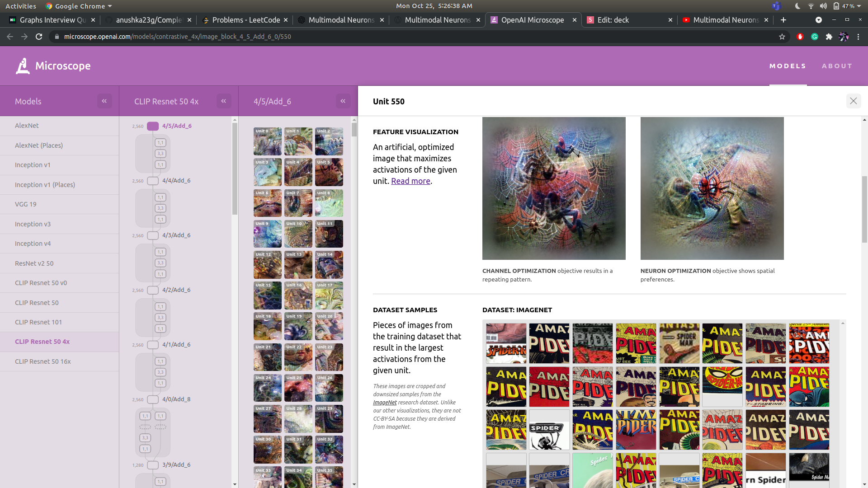Collapse the Models panel chevron
Screen dimensions: 868x488
pos(104,101)
